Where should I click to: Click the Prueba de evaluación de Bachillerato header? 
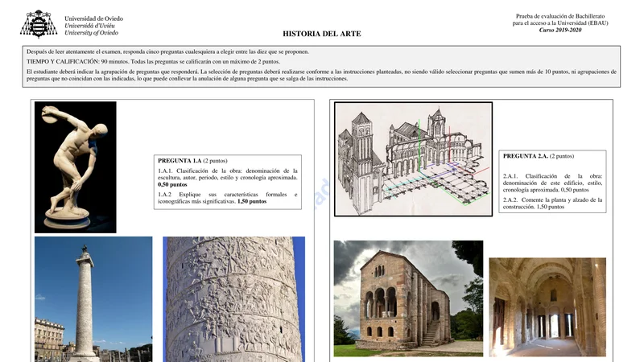click(563, 16)
